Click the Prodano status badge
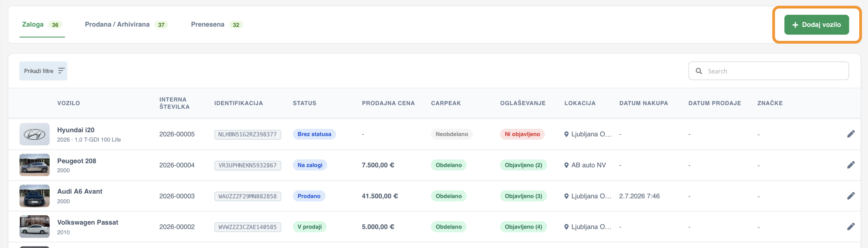This screenshot has width=868, height=248. pyautogui.click(x=309, y=196)
